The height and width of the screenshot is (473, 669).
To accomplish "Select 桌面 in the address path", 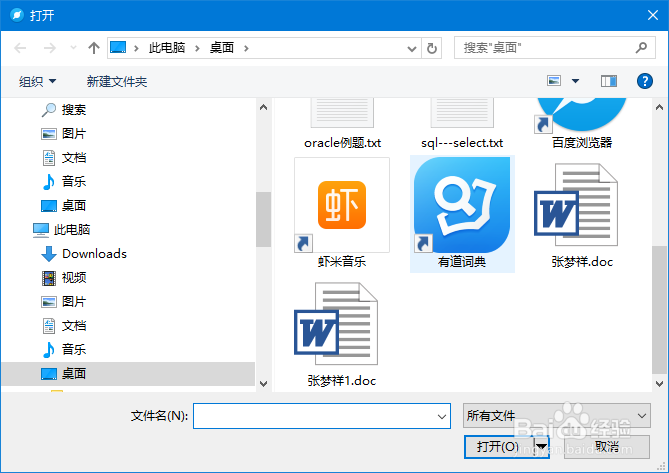I will tap(222, 48).
